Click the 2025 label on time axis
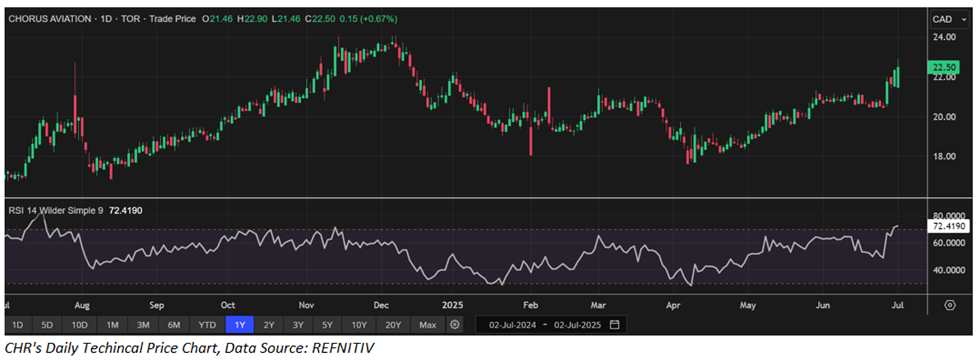The image size is (980, 361). click(452, 305)
